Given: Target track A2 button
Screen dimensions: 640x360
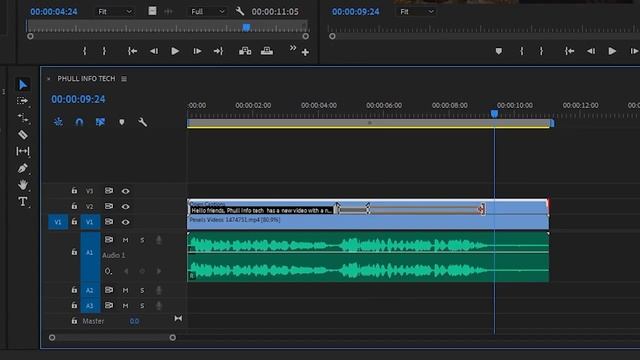Looking at the screenshot, I should click(90, 290).
